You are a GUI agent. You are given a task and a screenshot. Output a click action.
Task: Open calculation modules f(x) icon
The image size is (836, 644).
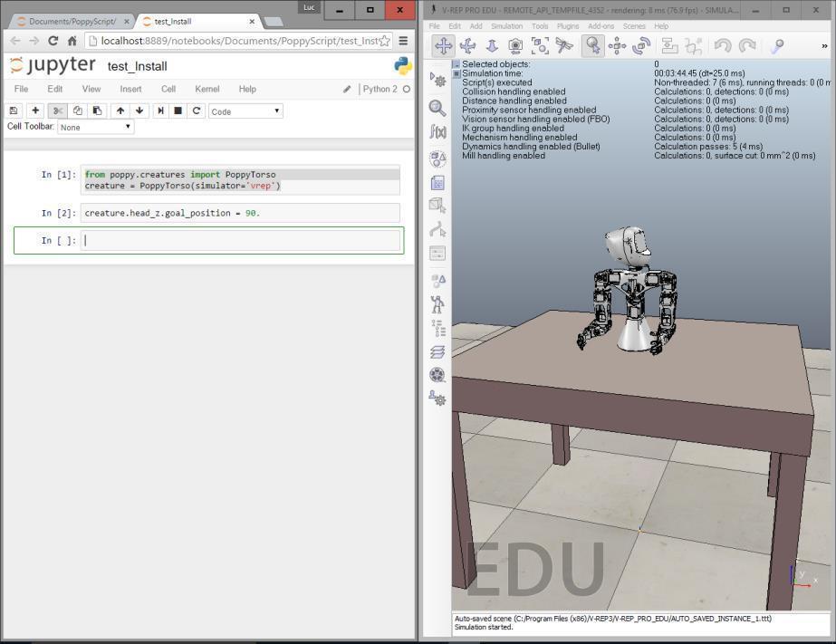point(437,131)
